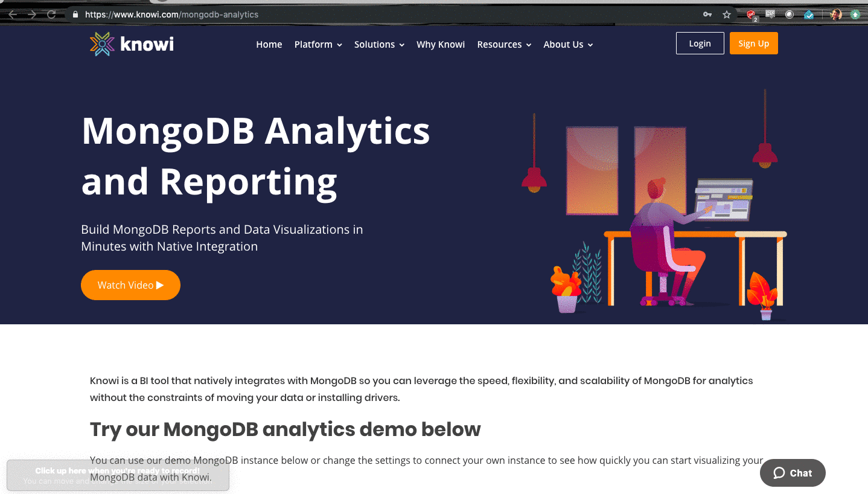Open the Chrome profile avatar

(x=836, y=14)
